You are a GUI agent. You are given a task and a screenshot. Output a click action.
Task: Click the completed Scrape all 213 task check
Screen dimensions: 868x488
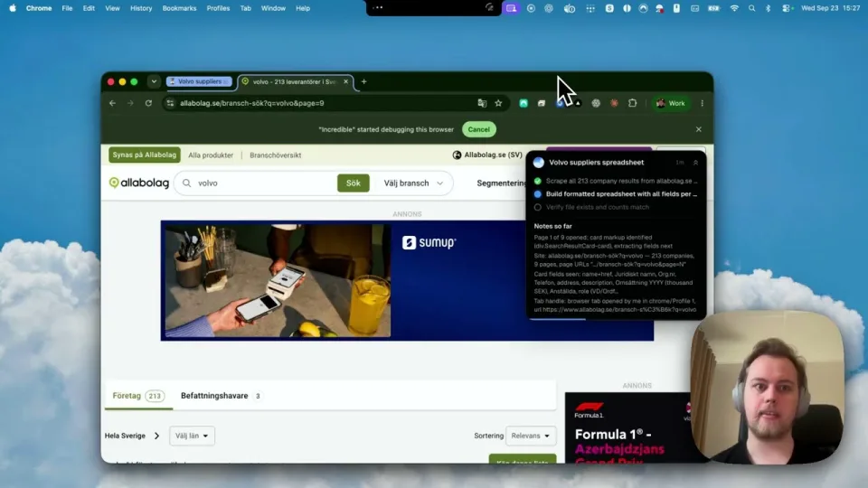(537, 181)
